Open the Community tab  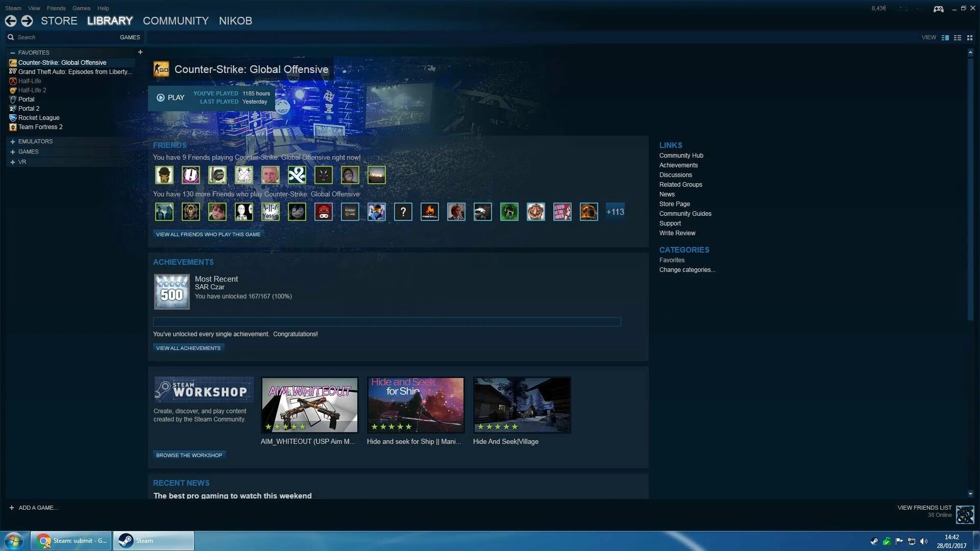(x=176, y=21)
